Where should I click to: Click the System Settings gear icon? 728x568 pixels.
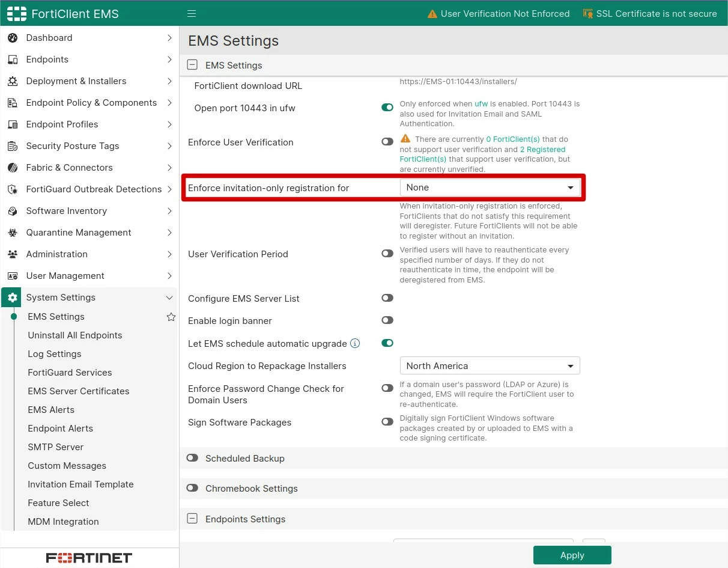13,298
